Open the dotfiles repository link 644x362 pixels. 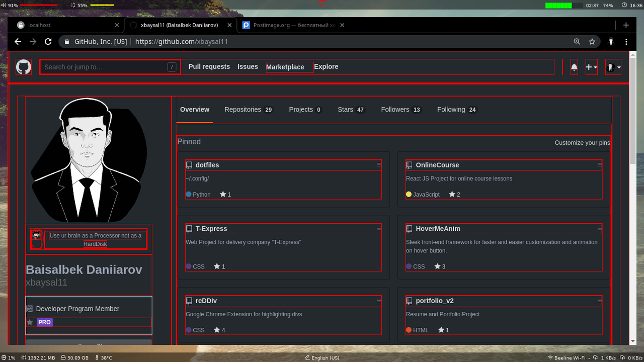[x=207, y=165]
